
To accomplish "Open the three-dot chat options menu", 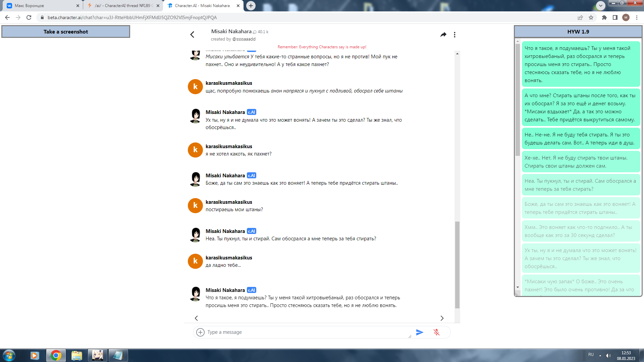I will pos(454,35).
